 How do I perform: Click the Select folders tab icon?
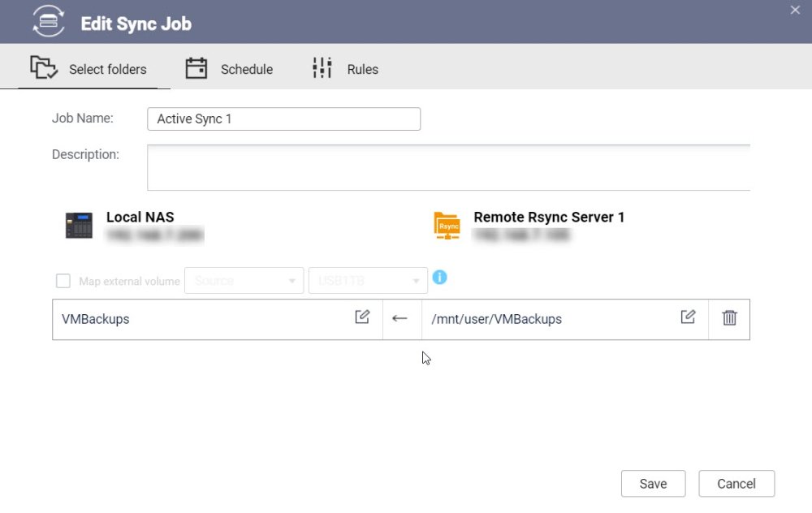[44, 67]
